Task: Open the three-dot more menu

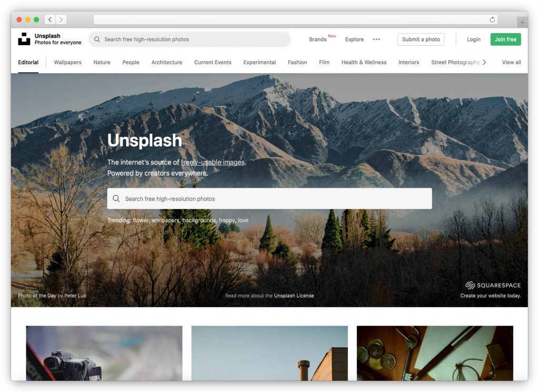Action: pos(376,39)
